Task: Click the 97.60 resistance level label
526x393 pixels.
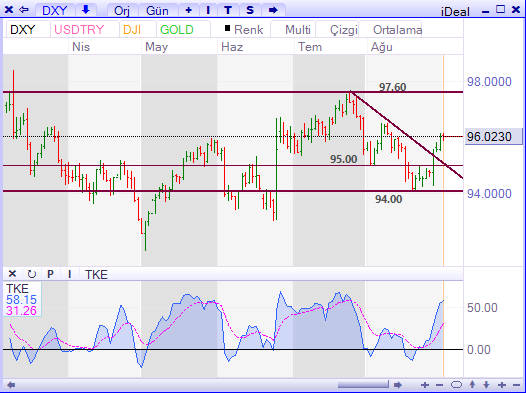Action: [392, 87]
